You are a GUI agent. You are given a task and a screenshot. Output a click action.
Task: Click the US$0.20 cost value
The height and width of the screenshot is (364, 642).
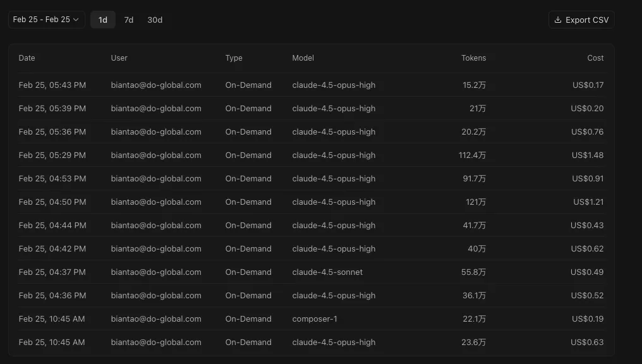[x=587, y=109]
